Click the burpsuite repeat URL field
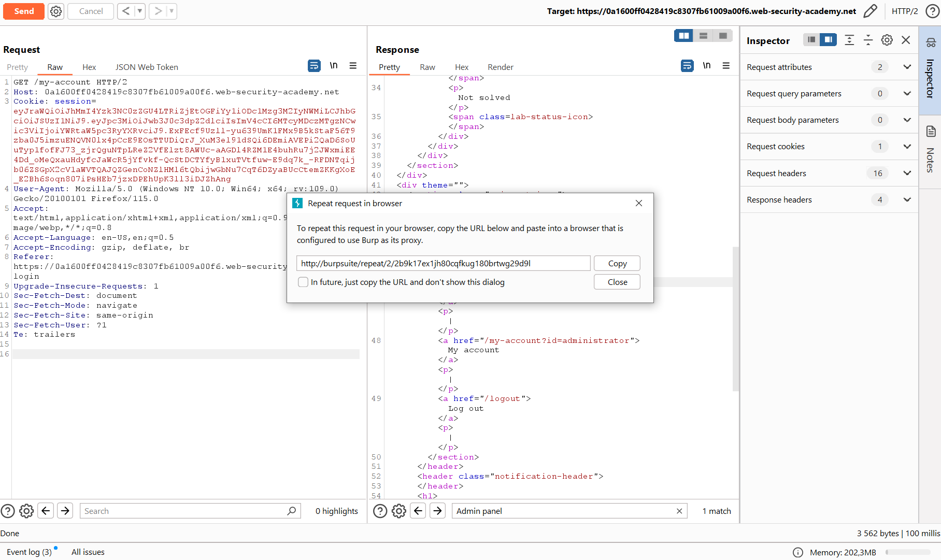Screen dimensions: 941x560 [444, 263]
